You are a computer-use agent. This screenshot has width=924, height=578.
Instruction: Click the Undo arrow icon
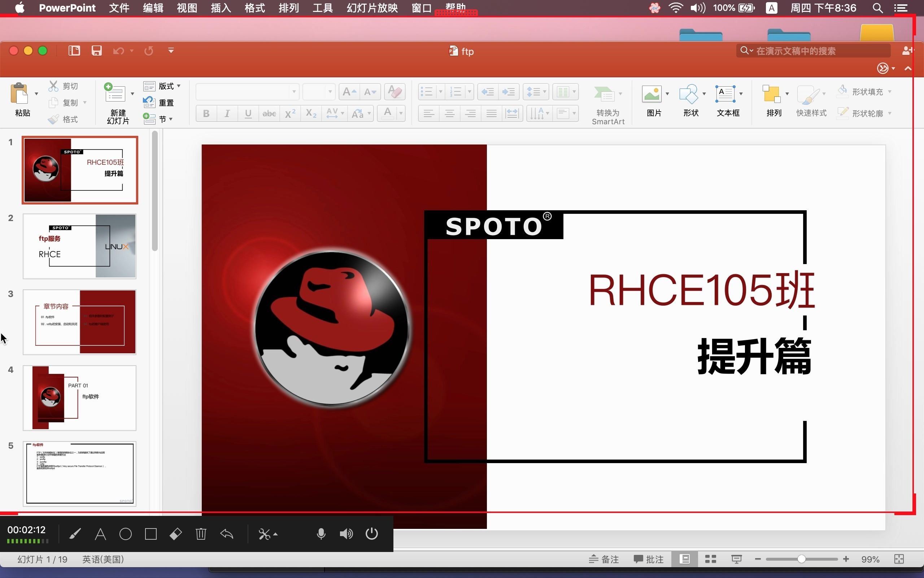(119, 51)
